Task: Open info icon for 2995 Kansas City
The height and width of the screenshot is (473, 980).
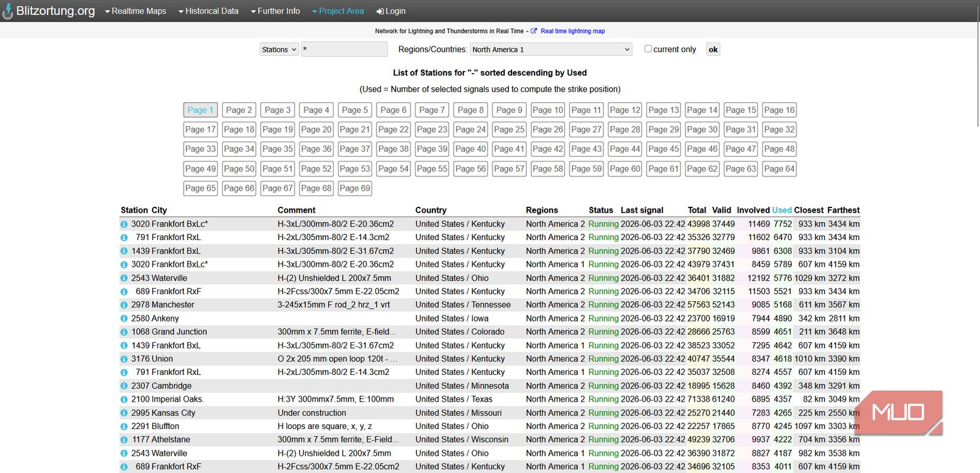Action: pyautogui.click(x=124, y=413)
